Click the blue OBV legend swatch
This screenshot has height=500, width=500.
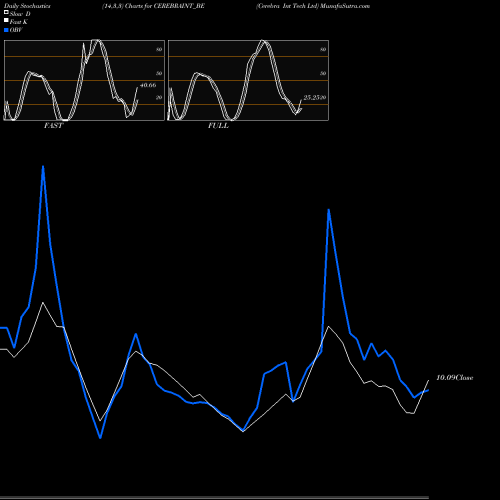[6, 30]
